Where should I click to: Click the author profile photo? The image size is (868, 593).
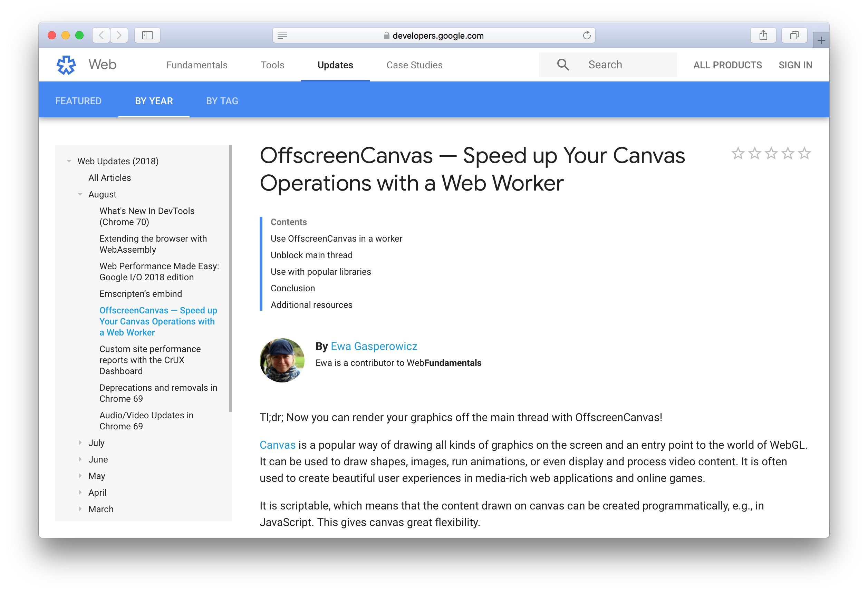282,360
